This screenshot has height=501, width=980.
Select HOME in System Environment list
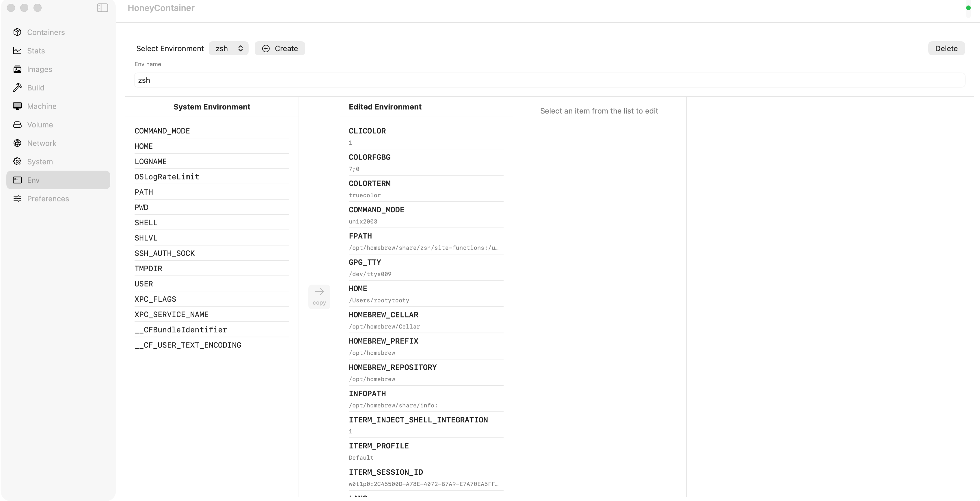tap(212, 146)
